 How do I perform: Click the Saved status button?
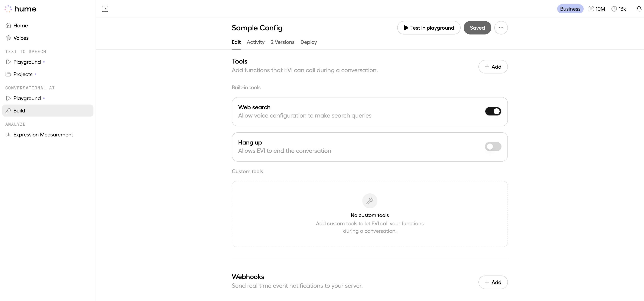tap(477, 28)
